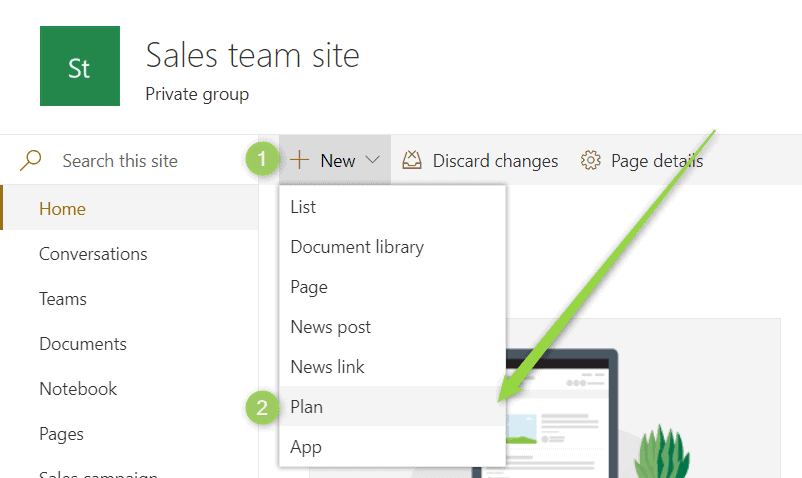This screenshot has height=478, width=802.
Task: Go to Conversations in the sidebar
Action: click(x=93, y=254)
